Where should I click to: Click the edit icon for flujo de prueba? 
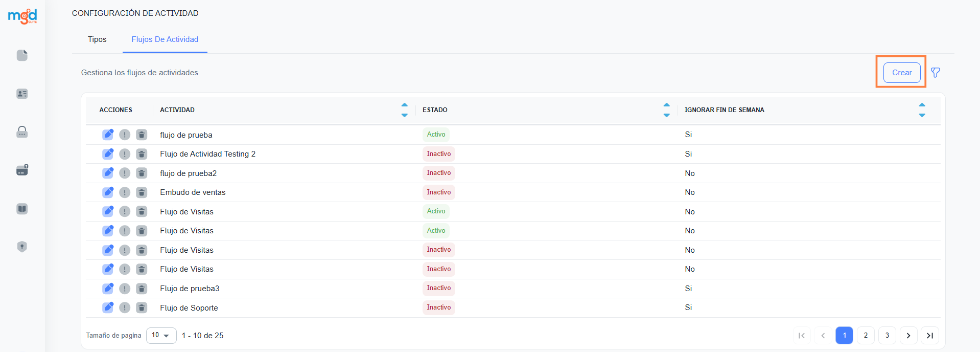(x=108, y=135)
